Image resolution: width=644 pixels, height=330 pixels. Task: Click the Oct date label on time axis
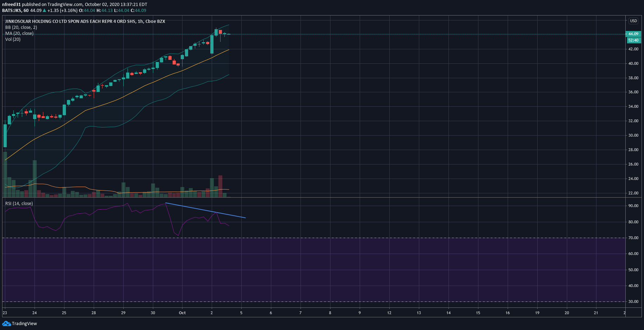pos(182,313)
